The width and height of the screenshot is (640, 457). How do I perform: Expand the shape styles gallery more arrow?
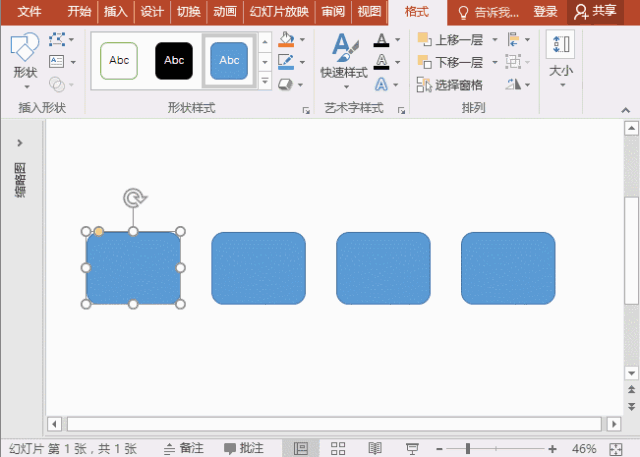click(x=264, y=80)
